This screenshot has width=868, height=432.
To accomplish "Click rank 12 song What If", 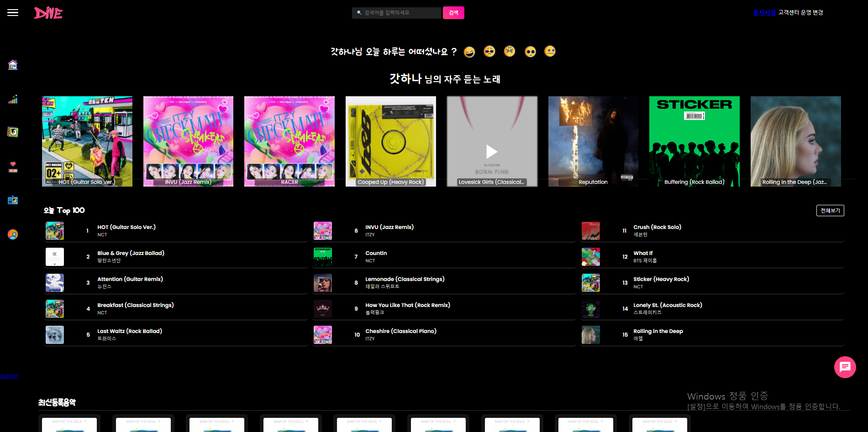I will click(643, 253).
